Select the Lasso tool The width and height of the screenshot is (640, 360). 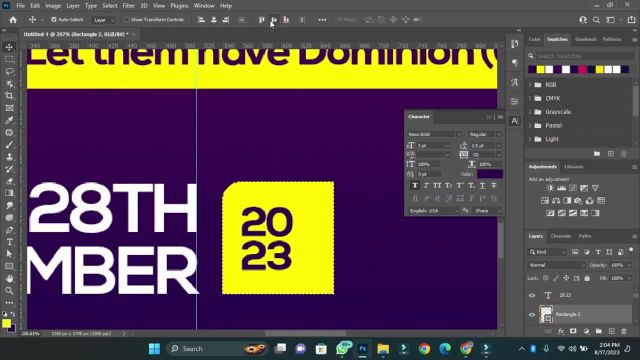(x=9, y=71)
